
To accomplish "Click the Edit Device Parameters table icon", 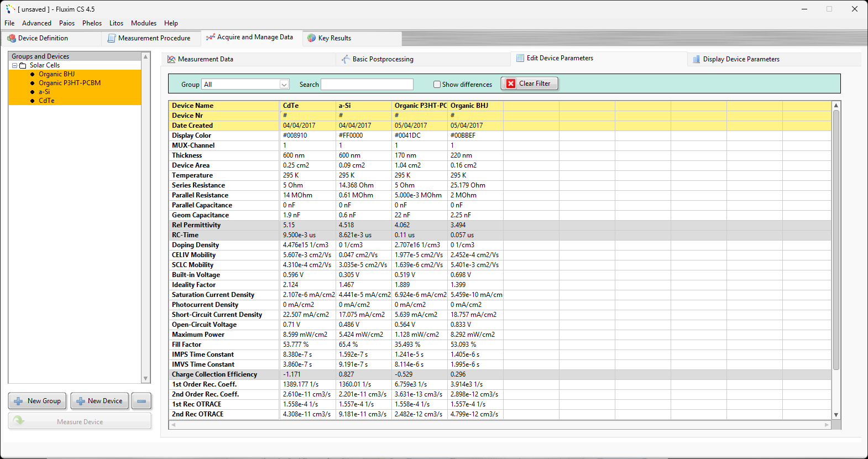I will tap(520, 58).
